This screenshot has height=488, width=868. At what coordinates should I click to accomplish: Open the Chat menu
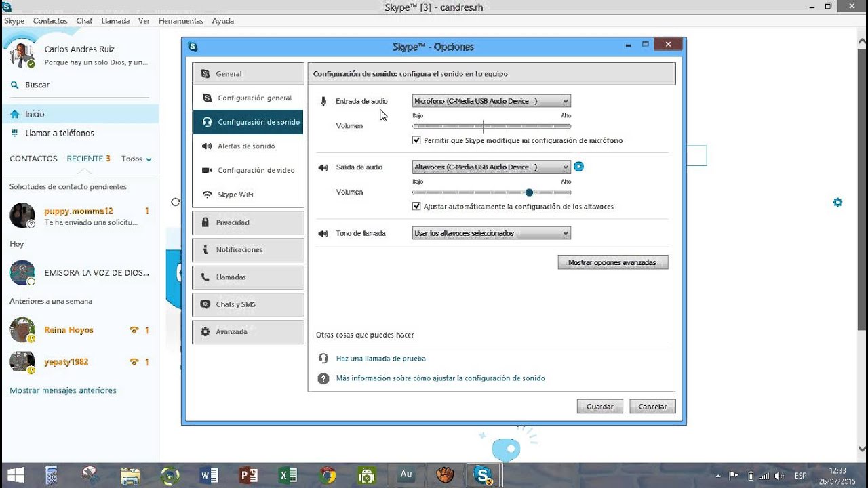(x=84, y=21)
